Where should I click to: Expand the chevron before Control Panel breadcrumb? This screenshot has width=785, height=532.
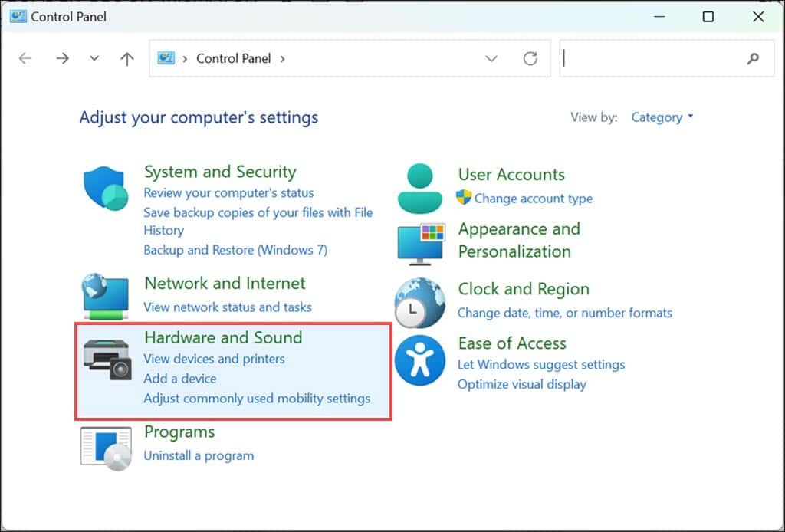(x=185, y=58)
